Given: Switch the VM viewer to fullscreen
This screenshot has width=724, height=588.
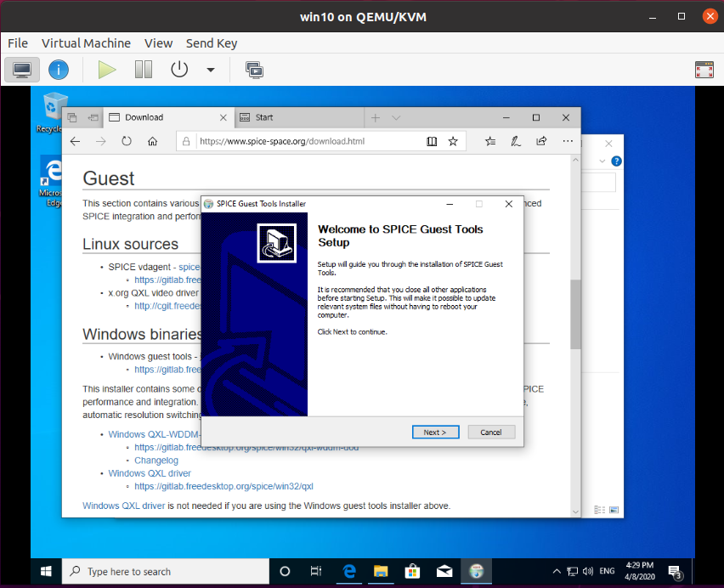Looking at the screenshot, I should click(704, 71).
